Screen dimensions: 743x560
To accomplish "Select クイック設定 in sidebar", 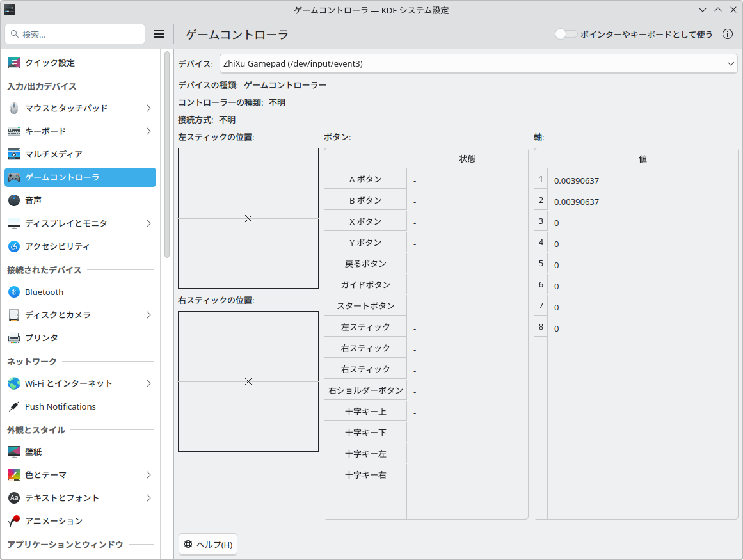I will [x=80, y=63].
